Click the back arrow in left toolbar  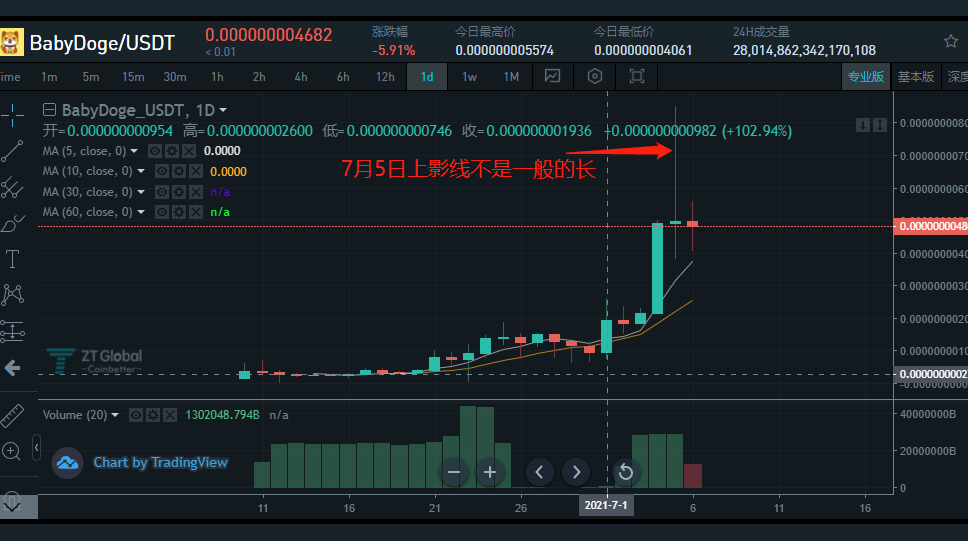[12, 369]
